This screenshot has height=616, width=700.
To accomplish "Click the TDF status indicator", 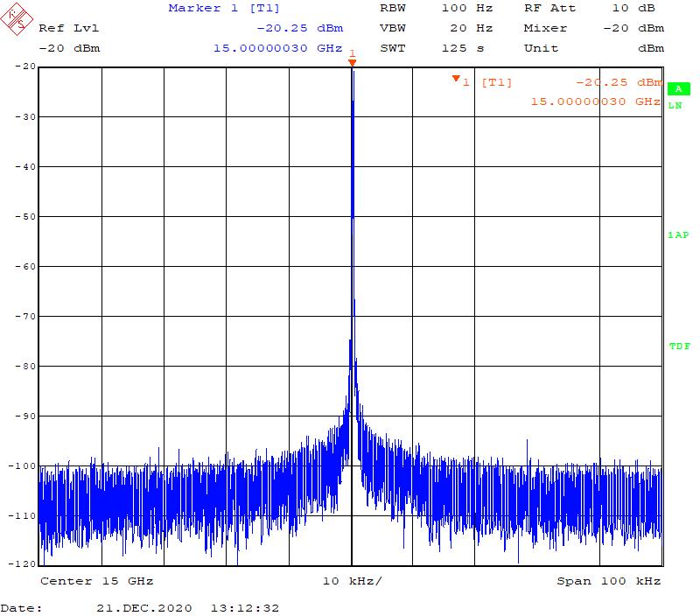I will click(679, 346).
